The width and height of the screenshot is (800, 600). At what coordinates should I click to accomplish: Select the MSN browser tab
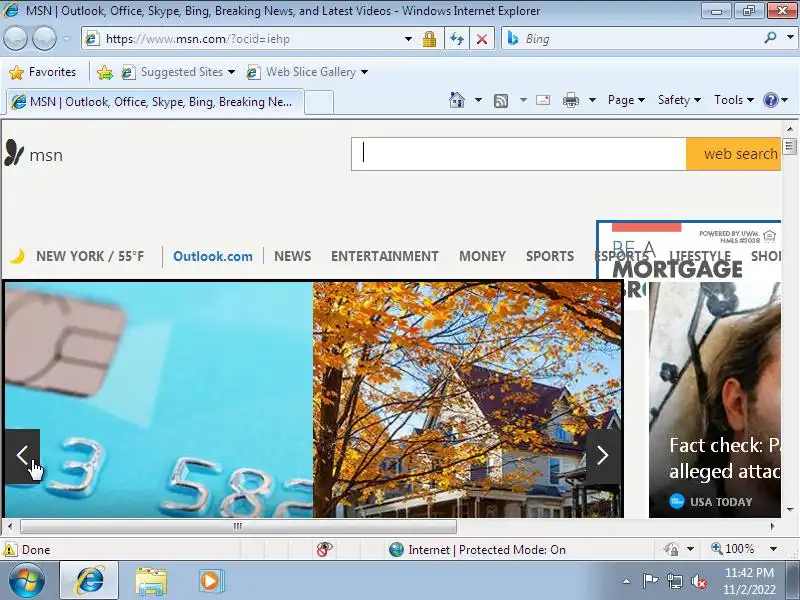click(x=155, y=102)
